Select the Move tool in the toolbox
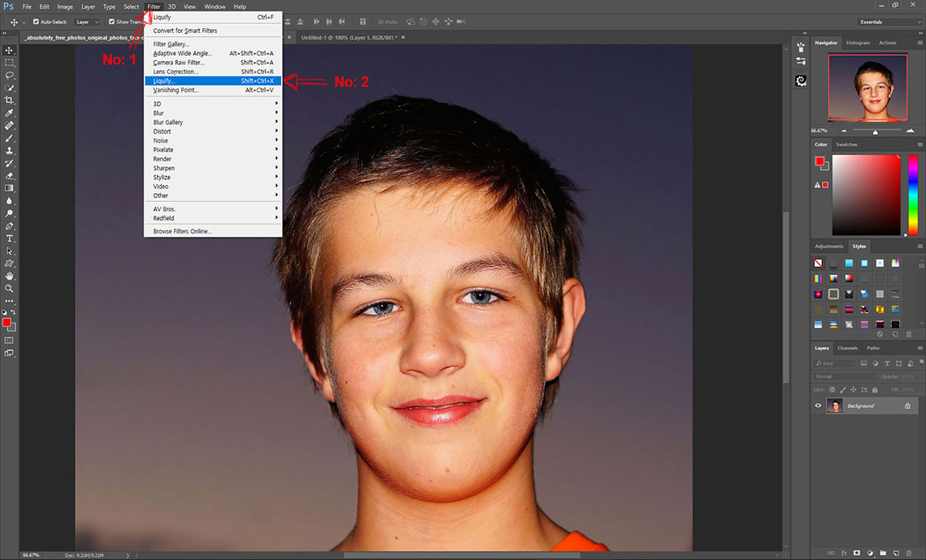The image size is (926, 560). 9,50
